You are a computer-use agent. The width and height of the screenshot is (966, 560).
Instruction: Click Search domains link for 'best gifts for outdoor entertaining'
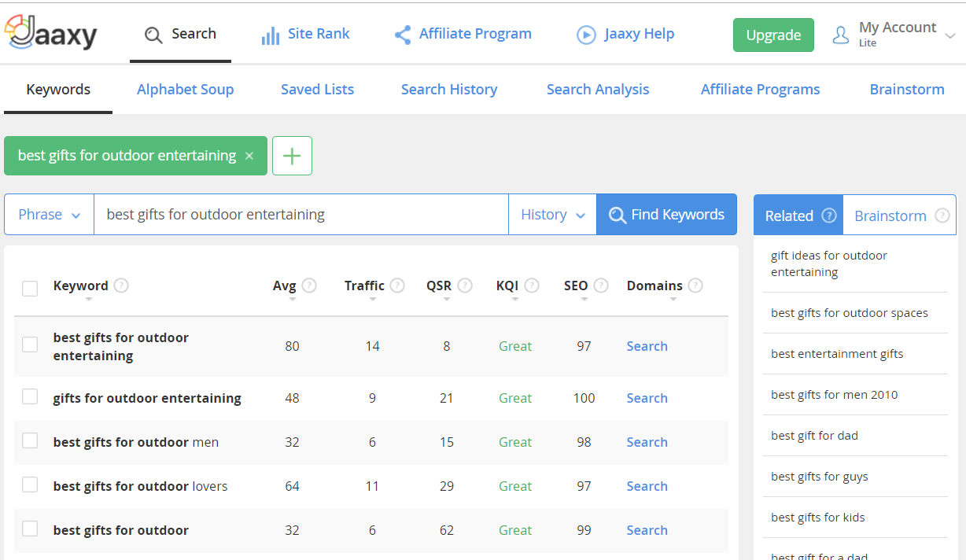tap(647, 346)
